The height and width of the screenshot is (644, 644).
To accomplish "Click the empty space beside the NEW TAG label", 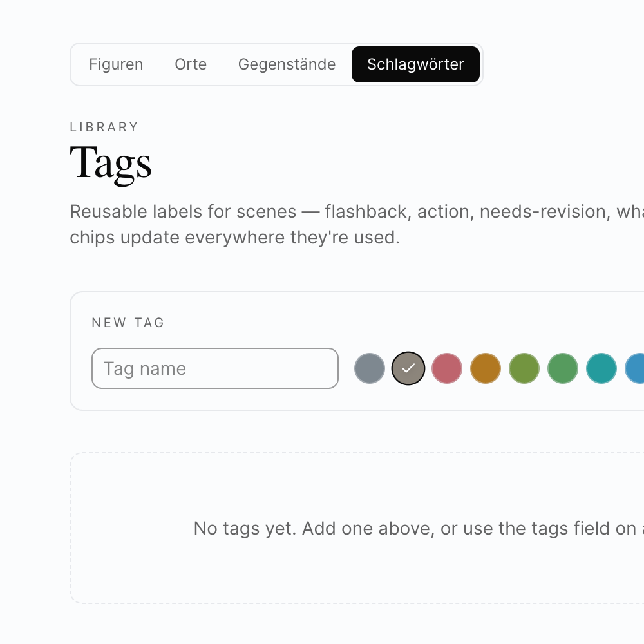I will tap(386, 323).
